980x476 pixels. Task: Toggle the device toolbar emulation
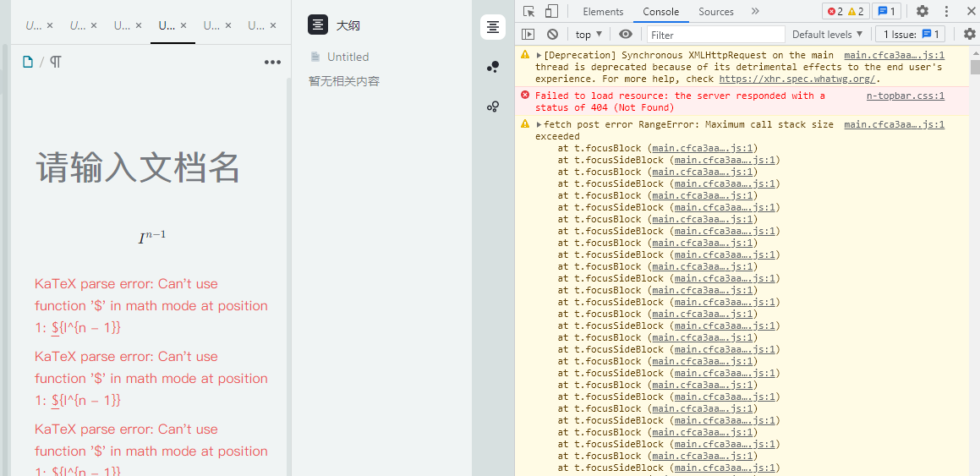(x=551, y=11)
